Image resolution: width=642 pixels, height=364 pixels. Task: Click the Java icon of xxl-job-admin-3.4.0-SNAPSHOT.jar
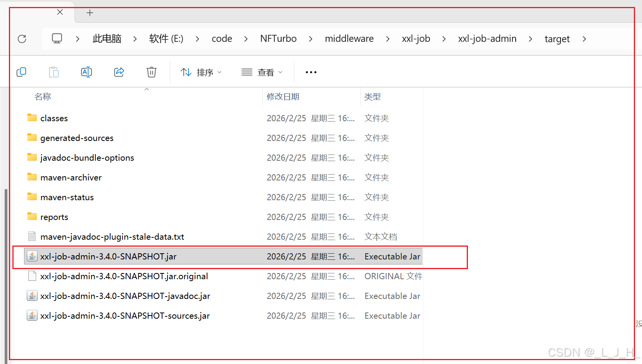pos(32,256)
